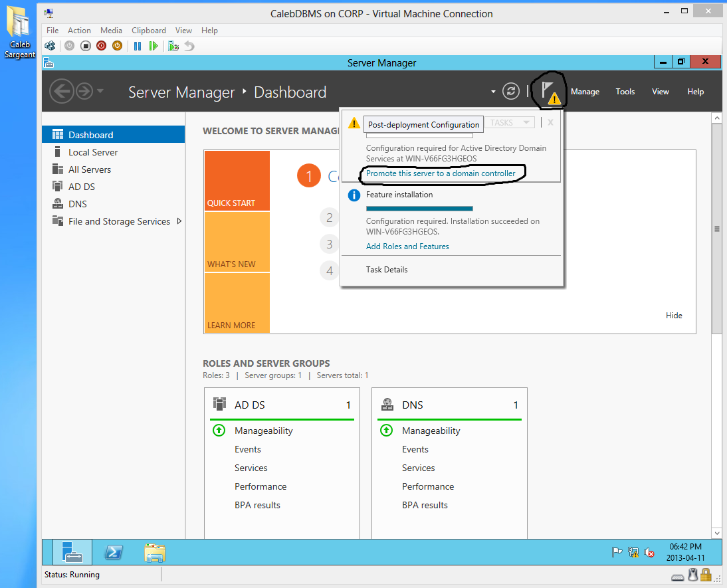Open Server Manager View menu
Image resolution: width=727 pixels, height=588 pixels.
(x=661, y=91)
